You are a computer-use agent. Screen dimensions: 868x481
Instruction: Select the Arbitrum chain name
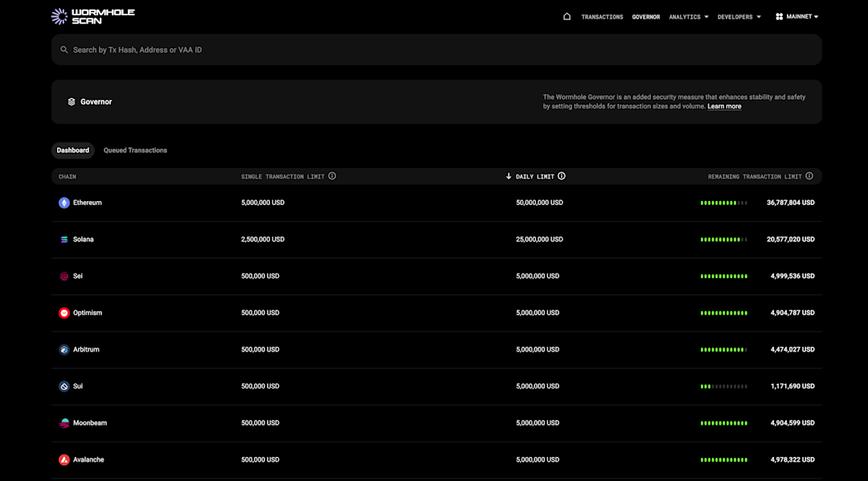[86, 350]
